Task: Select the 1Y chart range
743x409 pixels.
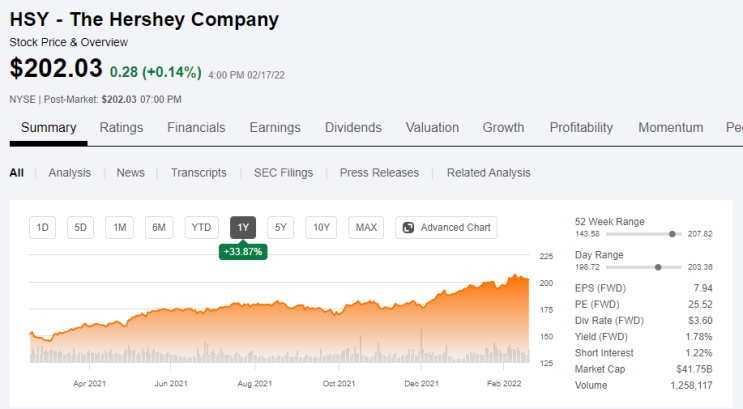Action: (x=243, y=227)
